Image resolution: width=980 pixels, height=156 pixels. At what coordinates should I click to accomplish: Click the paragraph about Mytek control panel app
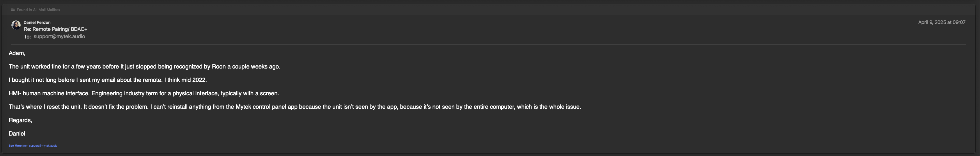pos(295,107)
